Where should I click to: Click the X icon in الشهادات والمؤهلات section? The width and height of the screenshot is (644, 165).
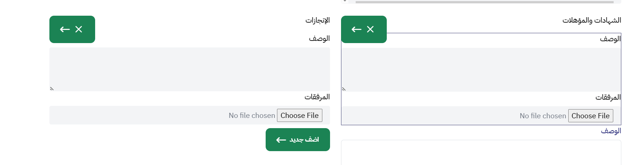point(370,29)
